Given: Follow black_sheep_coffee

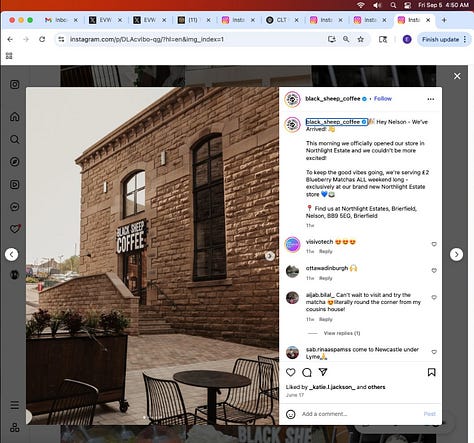Looking at the screenshot, I should pos(383,99).
